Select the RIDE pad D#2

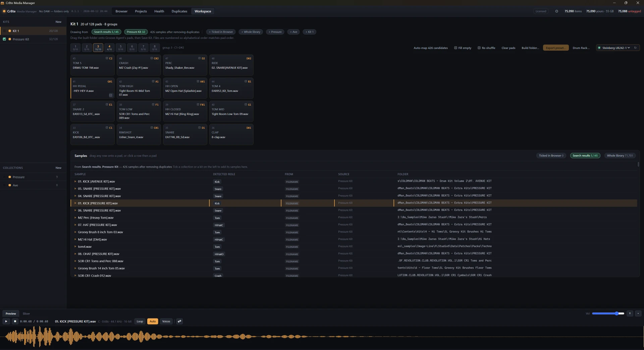pos(231,65)
